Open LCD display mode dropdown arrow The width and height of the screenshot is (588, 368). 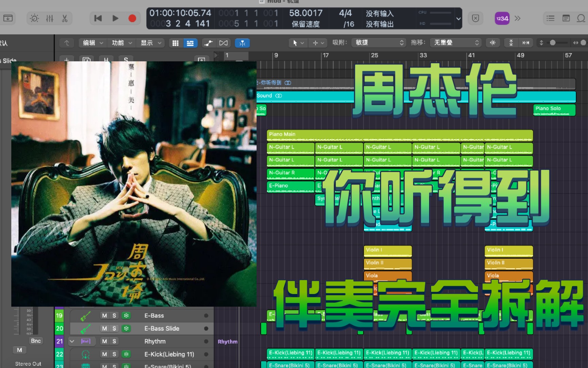[458, 18]
